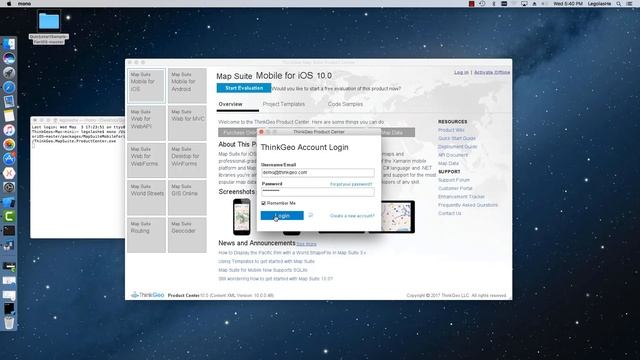Open the API Document link
The height and width of the screenshot is (360, 640).
(x=453, y=155)
